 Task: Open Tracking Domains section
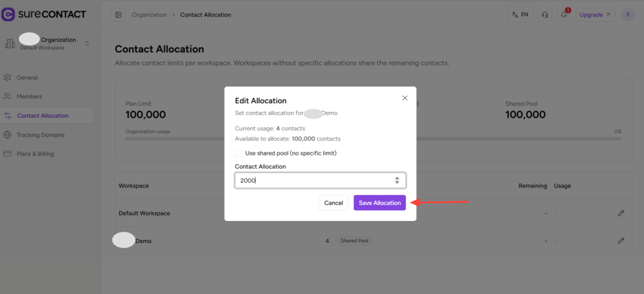(x=40, y=135)
